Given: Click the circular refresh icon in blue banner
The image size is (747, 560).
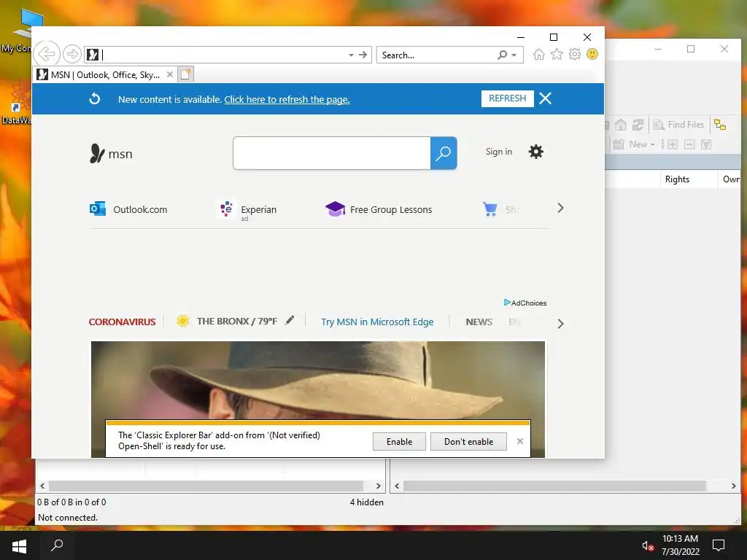Looking at the screenshot, I should pos(95,98).
